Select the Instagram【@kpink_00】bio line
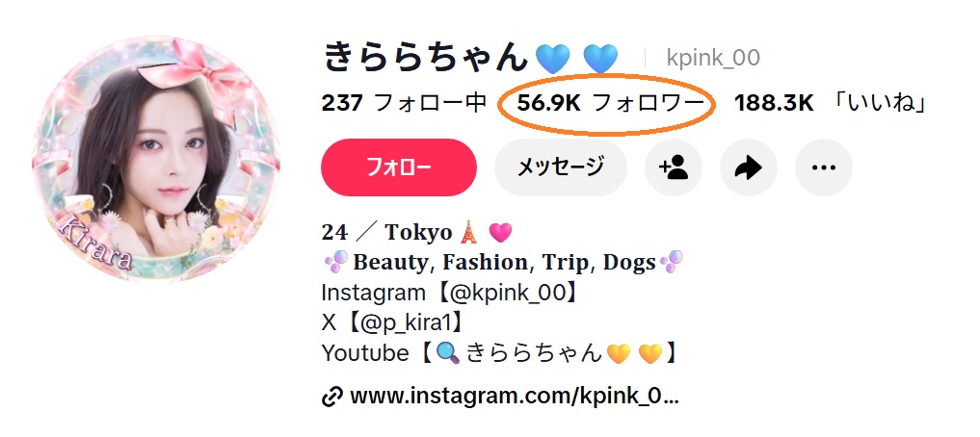 pos(449,293)
